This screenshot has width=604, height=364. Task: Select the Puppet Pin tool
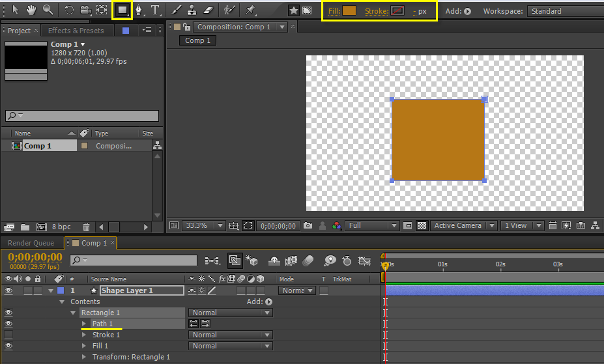[x=250, y=10]
